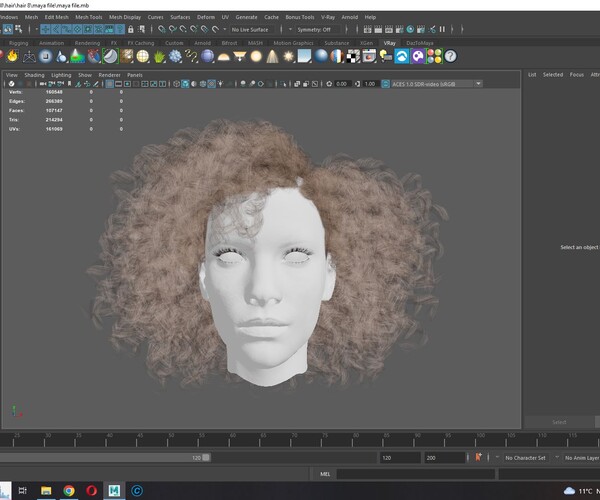Click Focus in the Attribute Editor menu
The image size is (600, 500).
[577, 75]
